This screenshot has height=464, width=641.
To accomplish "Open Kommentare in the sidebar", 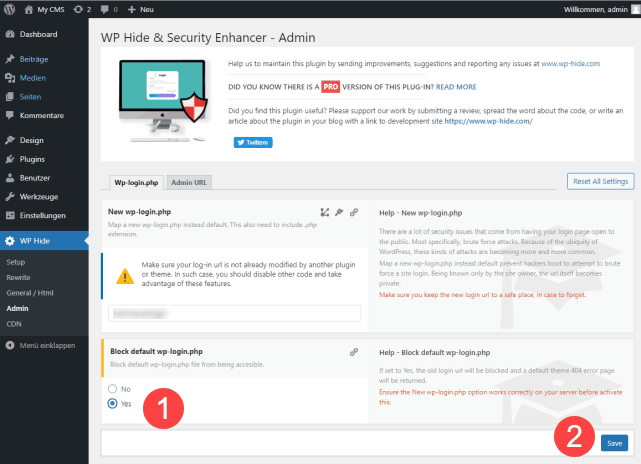I will (x=42, y=116).
